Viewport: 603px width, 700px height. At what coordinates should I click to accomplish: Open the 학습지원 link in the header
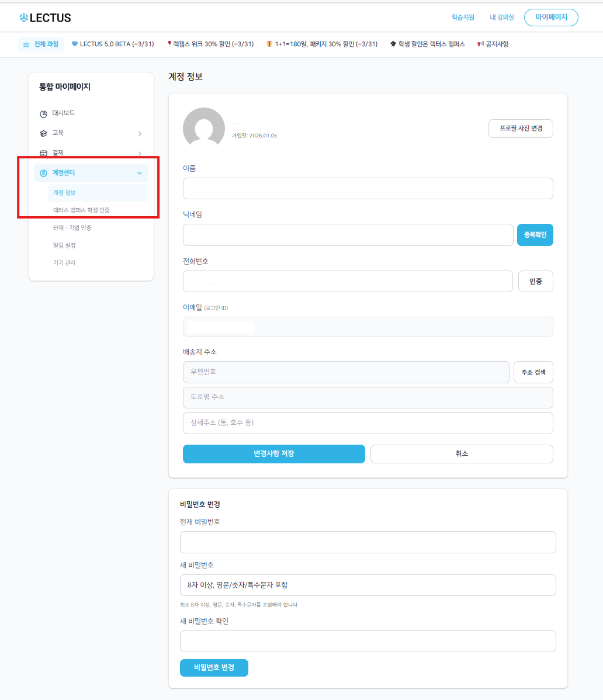(463, 18)
